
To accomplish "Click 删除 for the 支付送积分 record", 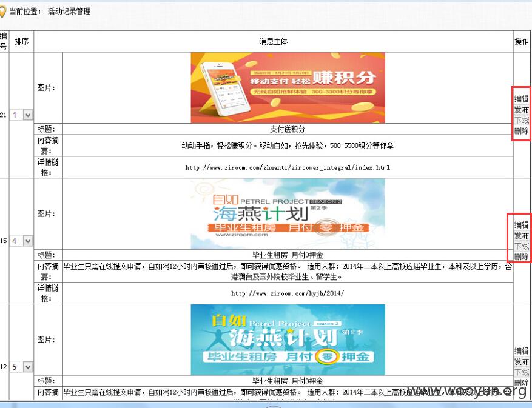I will [x=522, y=130].
